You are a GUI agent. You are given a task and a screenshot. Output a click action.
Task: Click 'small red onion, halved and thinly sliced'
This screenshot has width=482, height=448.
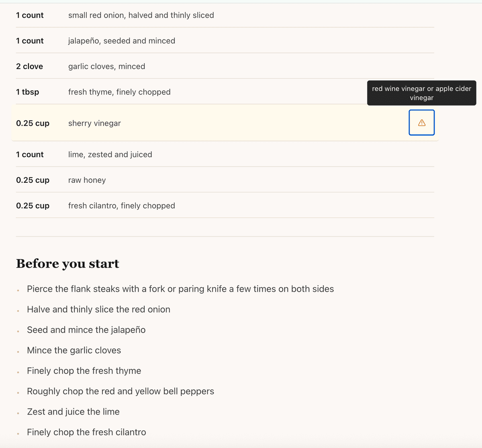(141, 15)
